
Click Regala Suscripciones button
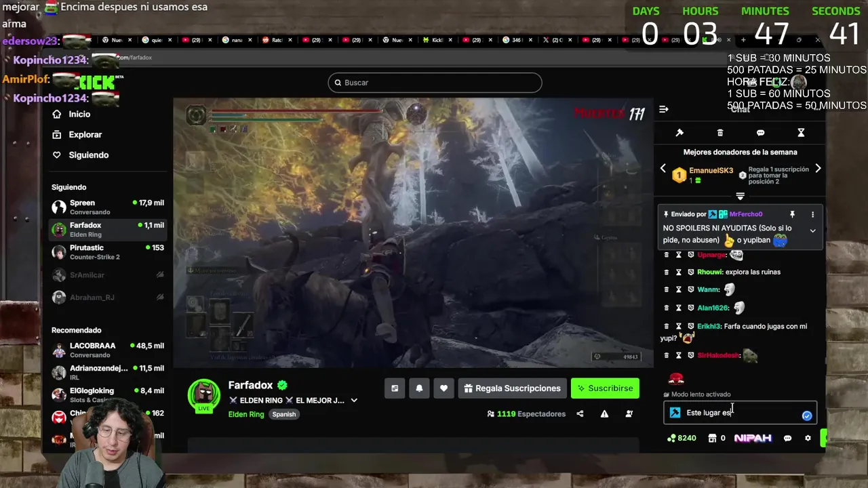pos(513,388)
